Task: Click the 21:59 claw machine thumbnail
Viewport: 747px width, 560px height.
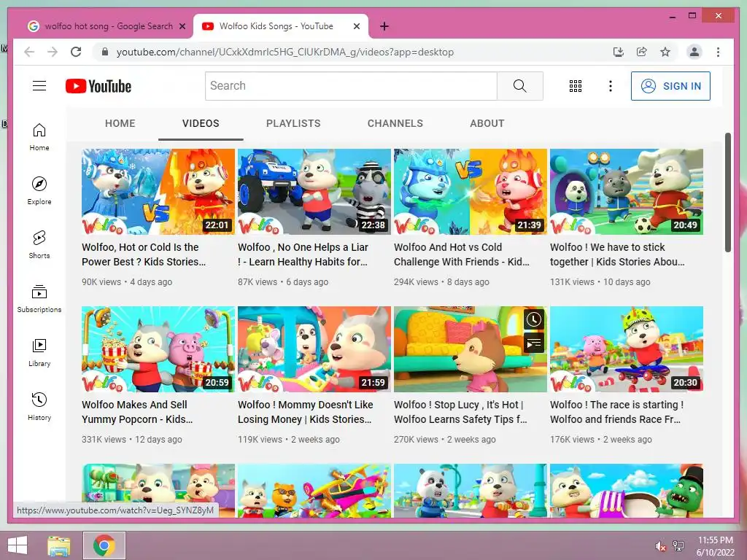Action: point(314,349)
